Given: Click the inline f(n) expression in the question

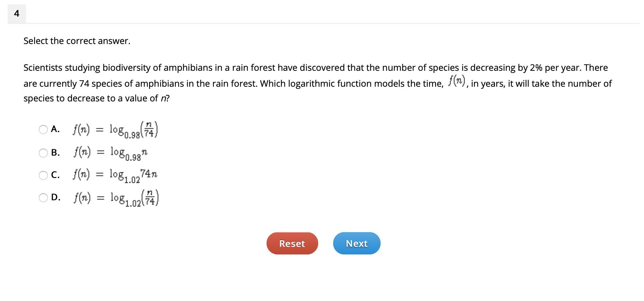Looking at the screenshot, I should pos(456,81).
